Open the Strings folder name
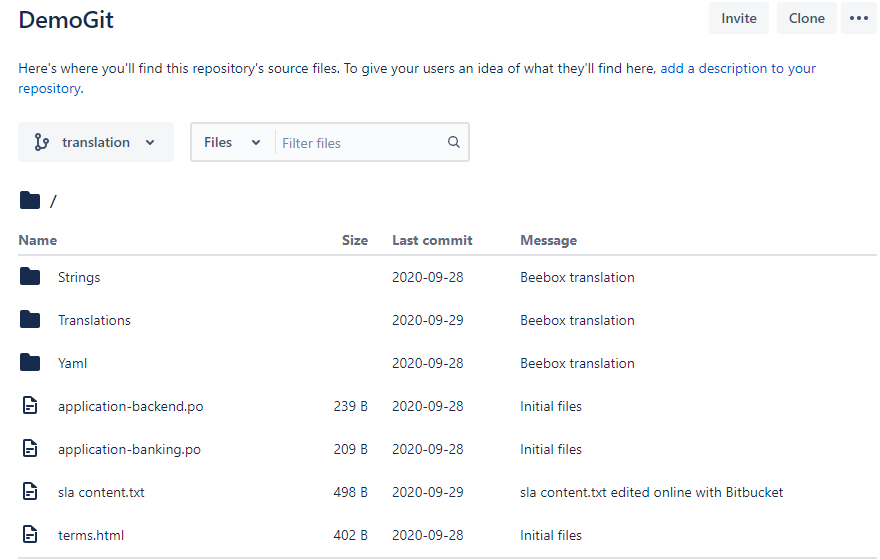The width and height of the screenshot is (880, 560). [x=79, y=277]
